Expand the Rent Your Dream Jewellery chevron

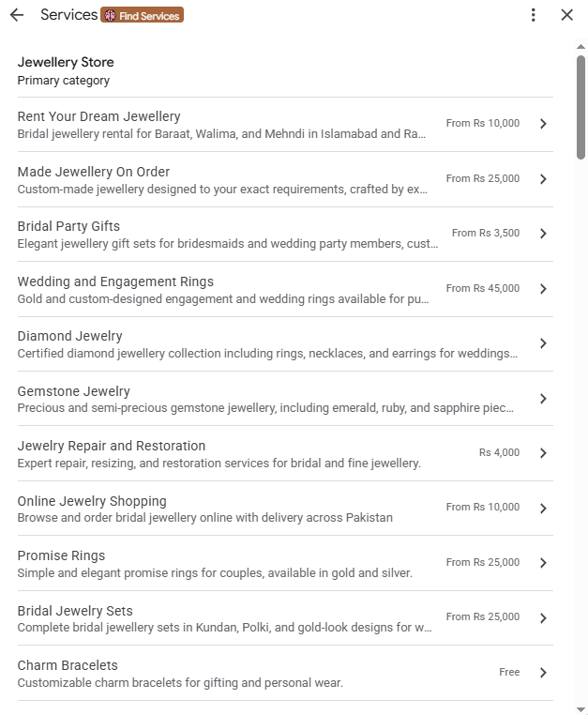tap(543, 124)
